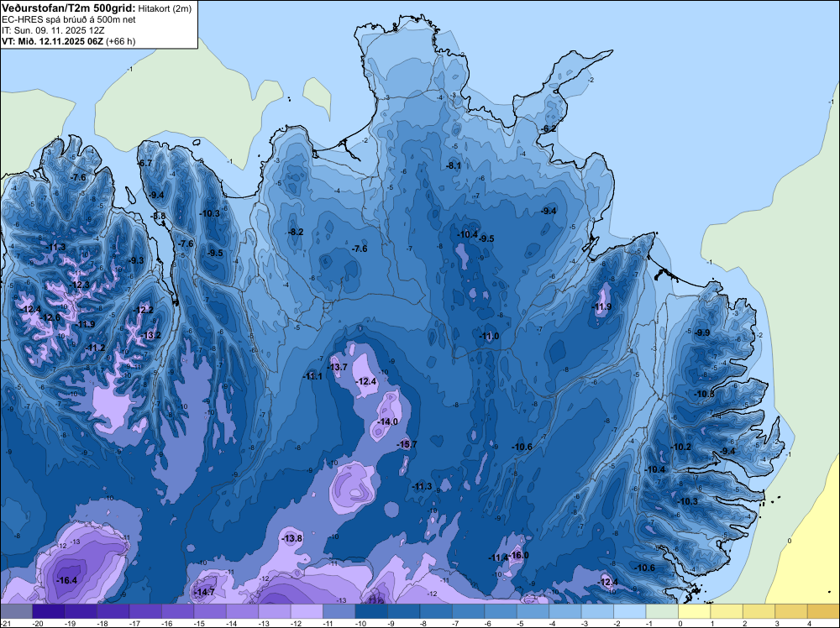Screen dimensions: 840x628
Task: Click the -12.2 temperature value
Action: pyautogui.click(x=143, y=310)
